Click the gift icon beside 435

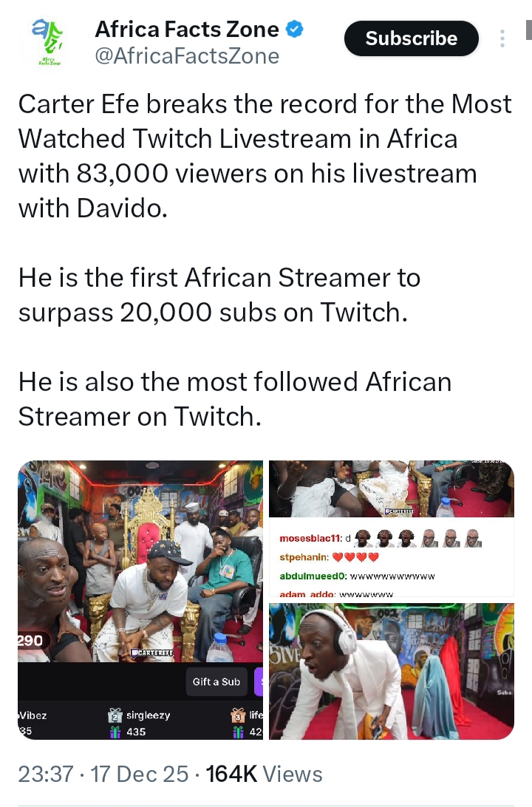(115, 732)
